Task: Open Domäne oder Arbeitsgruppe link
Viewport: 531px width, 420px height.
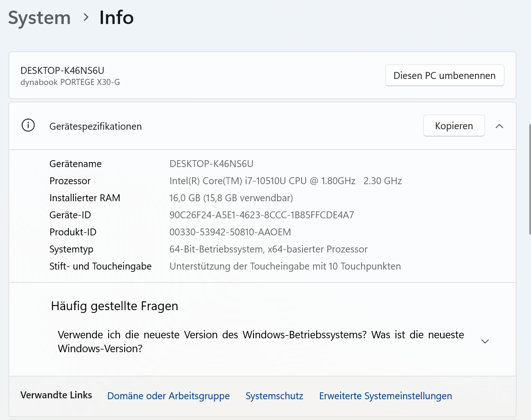Action: [169, 396]
